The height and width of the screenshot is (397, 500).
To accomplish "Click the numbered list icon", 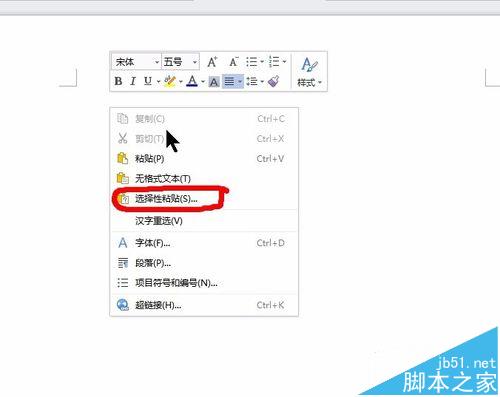I will pyautogui.click(x=274, y=62).
